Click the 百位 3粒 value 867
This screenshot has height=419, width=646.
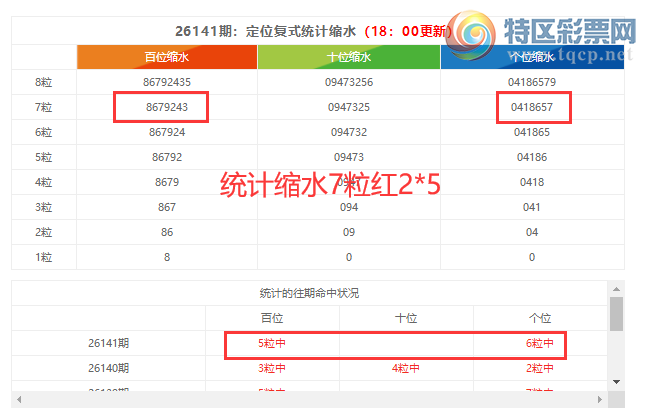(167, 207)
